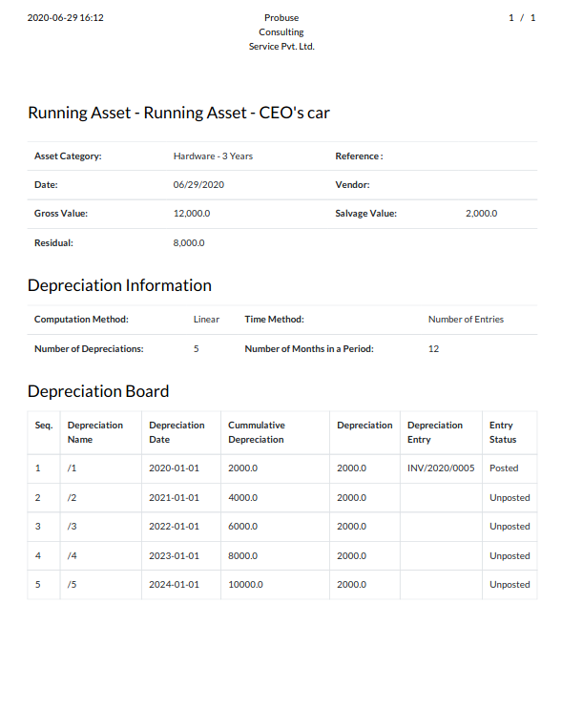Click the Linear computation method value
This screenshot has height=728, width=562.
206,320
